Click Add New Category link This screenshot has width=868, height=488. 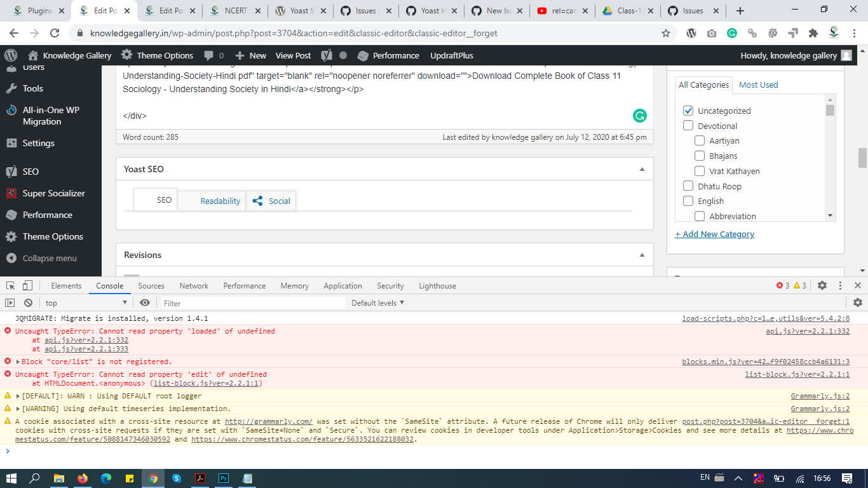click(714, 234)
